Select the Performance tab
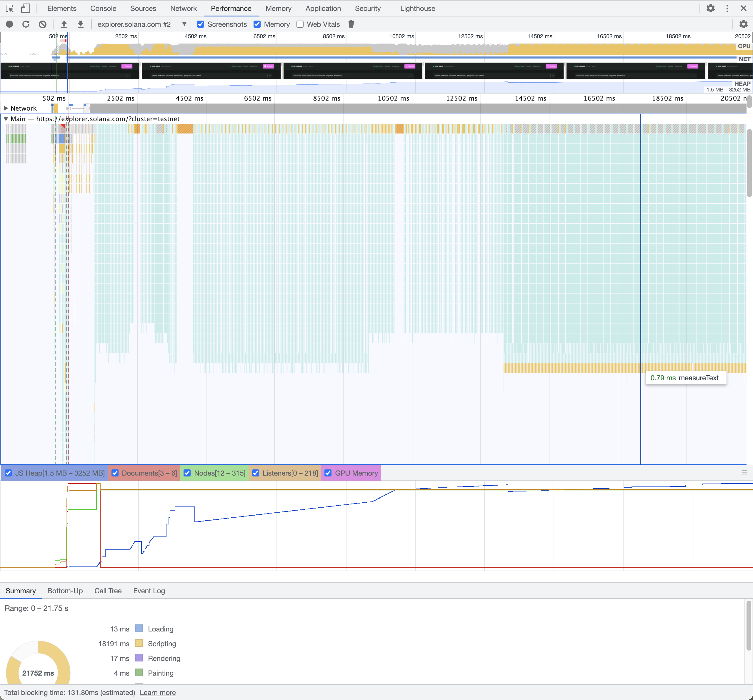The image size is (753, 700). pos(231,8)
